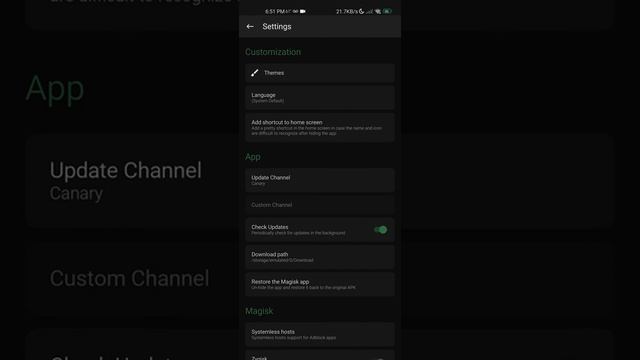Click the Themes paintbrush icon

click(x=255, y=73)
